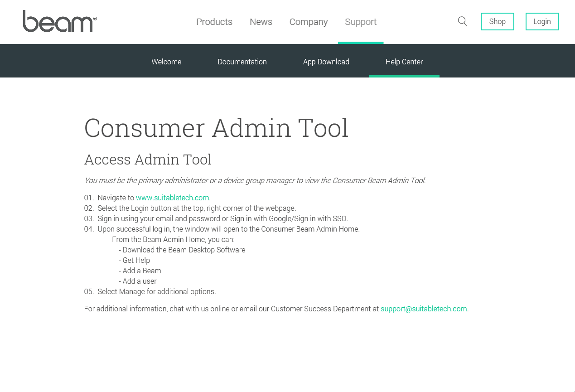Open the Products menu
This screenshot has width=575, height=392.
tap(214, 22)
